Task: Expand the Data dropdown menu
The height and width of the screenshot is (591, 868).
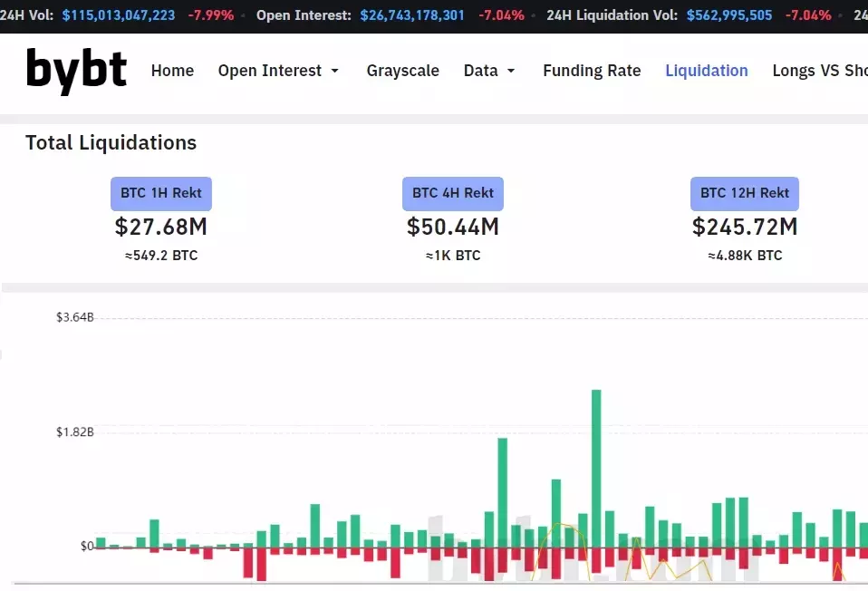Action: click(489, 71)
